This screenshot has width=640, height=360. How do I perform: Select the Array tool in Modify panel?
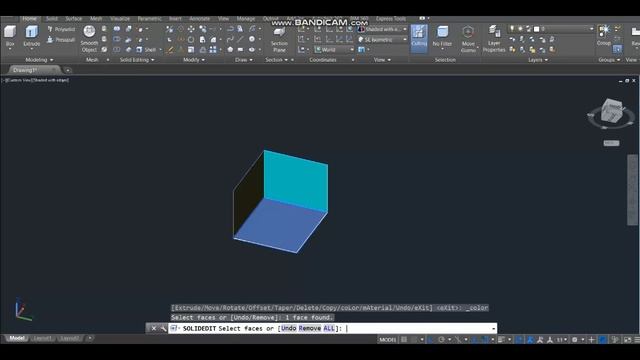pos(213,50)
